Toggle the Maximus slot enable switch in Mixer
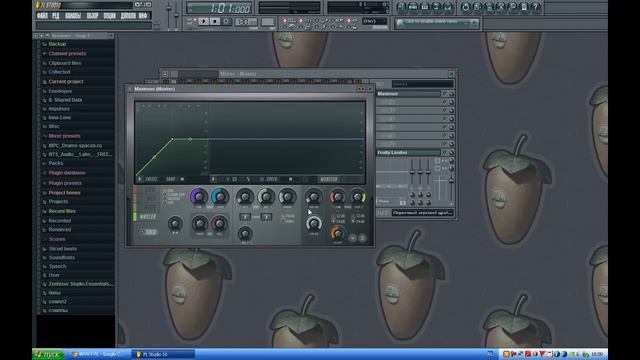Viewport: 640px width, 360px height. pyautogui.click(x=444, y=94)
